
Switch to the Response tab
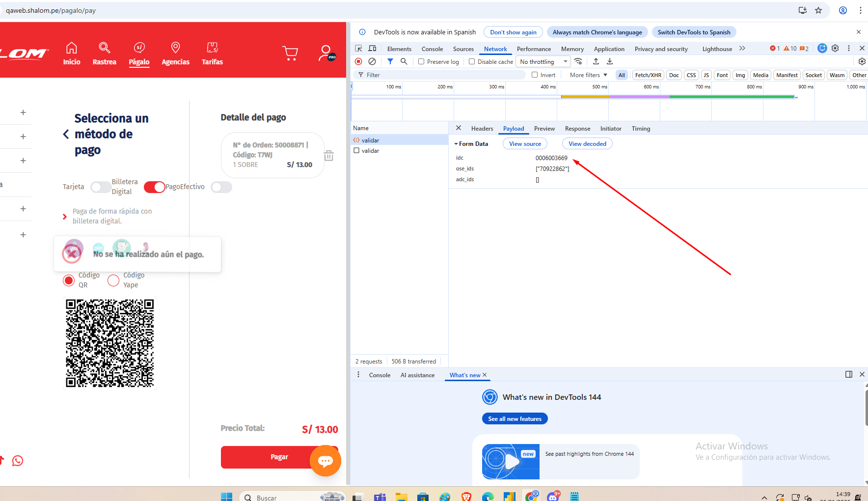pyautogui.click(x=577, y=129)
